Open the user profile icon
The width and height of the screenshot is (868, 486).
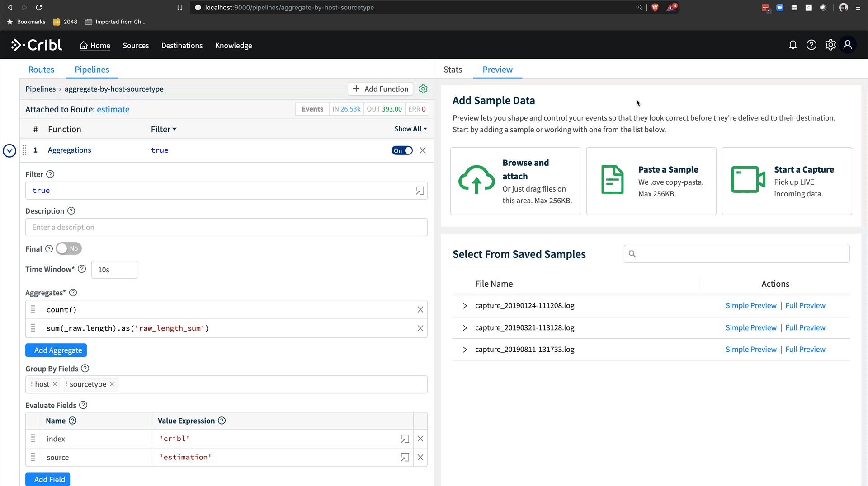coord(848,45)
